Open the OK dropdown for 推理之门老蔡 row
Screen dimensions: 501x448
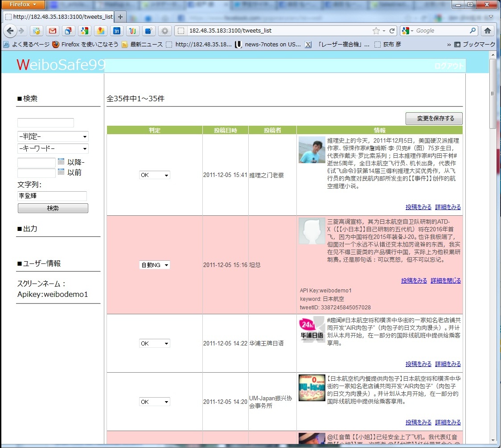[154, 175]
